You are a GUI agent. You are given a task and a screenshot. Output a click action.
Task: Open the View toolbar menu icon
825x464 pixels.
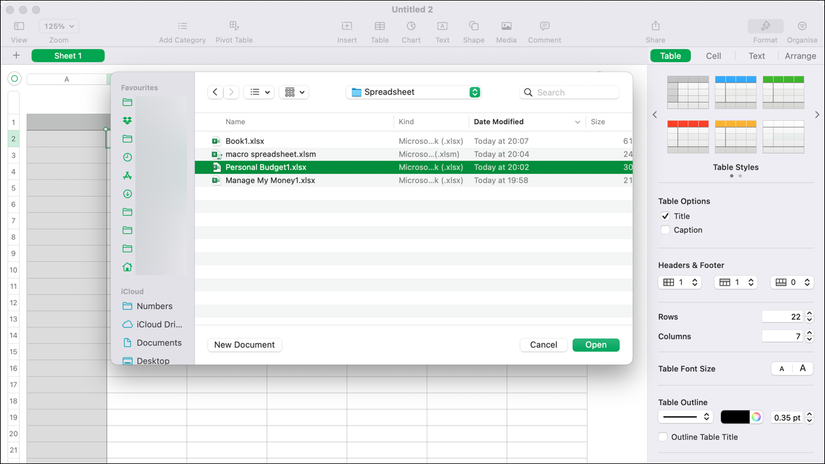[19, 26]
